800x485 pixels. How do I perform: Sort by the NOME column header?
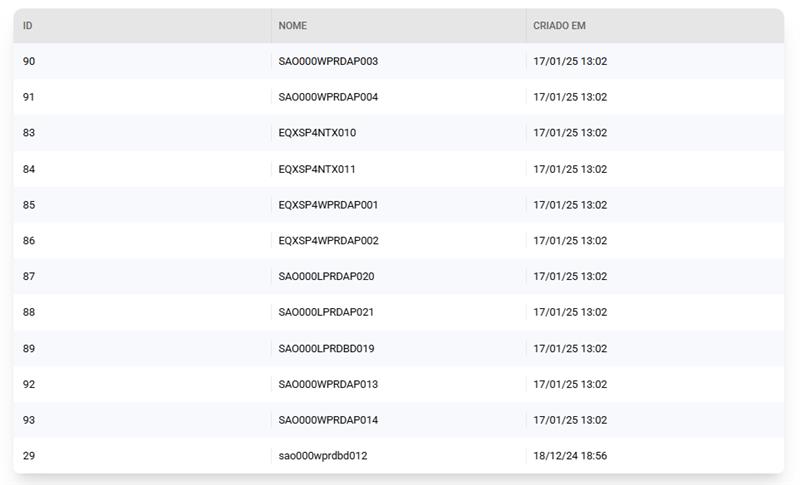click(293, 26)
